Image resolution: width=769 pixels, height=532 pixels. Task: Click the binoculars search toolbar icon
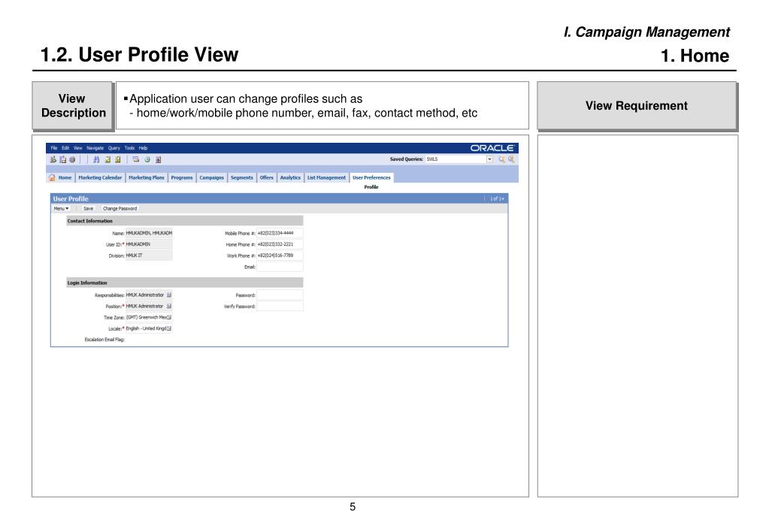coord(96,159)
